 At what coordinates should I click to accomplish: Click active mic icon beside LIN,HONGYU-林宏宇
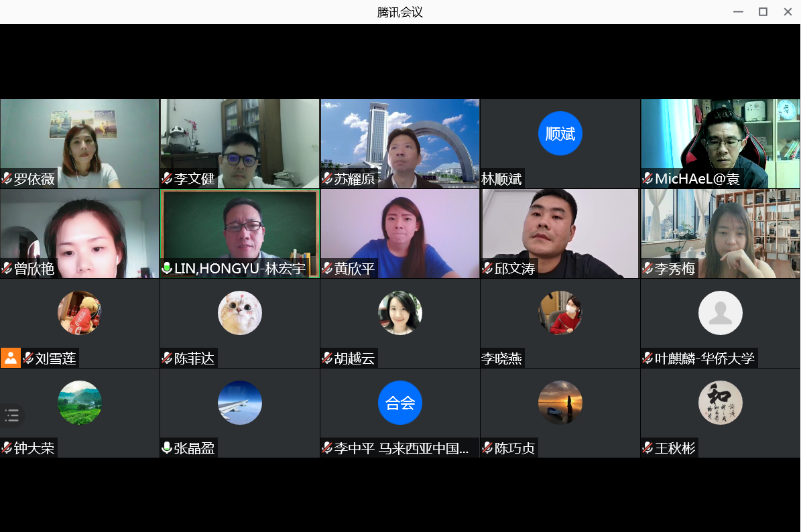[167, 268]
